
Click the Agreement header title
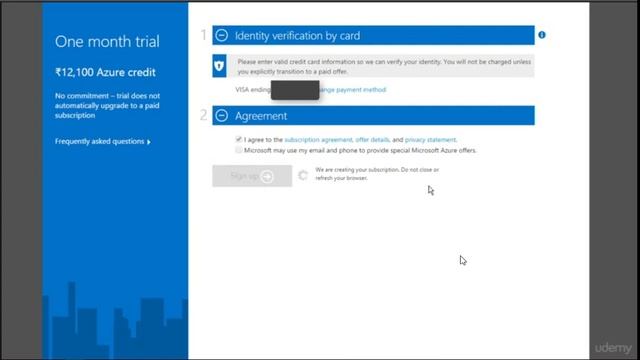coord(261,116)
